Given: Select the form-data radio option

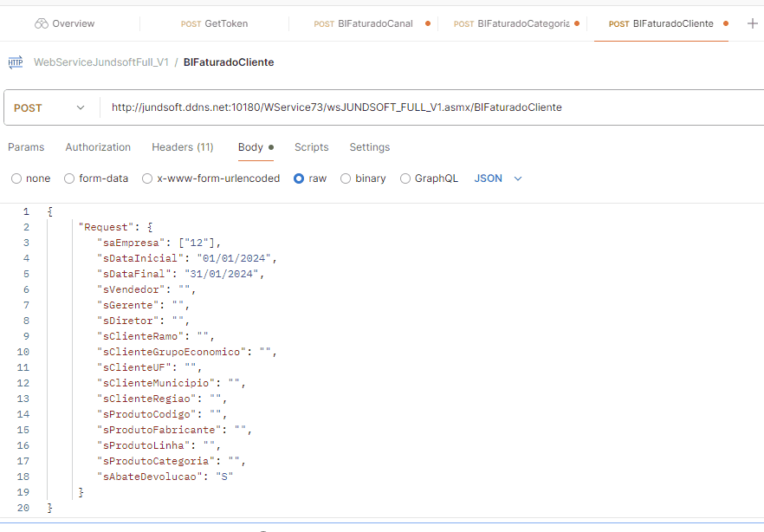Looking at the screenshot, I should [69, 178].
